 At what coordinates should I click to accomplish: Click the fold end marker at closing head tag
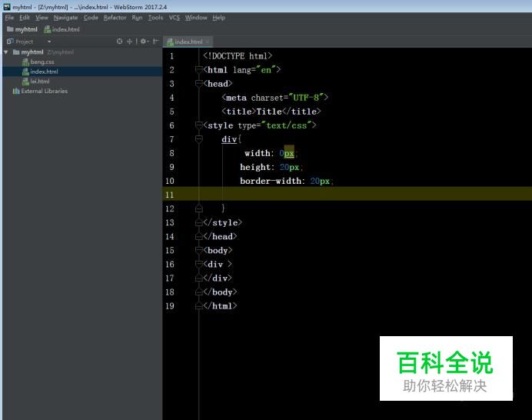(x=199, y=237)
